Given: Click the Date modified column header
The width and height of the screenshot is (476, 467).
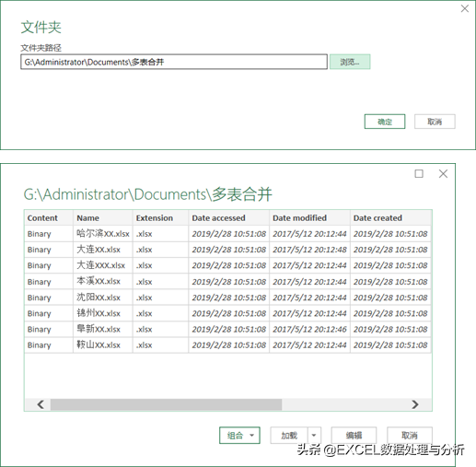Looking at the screenshot, I should [x=299, y=217].
